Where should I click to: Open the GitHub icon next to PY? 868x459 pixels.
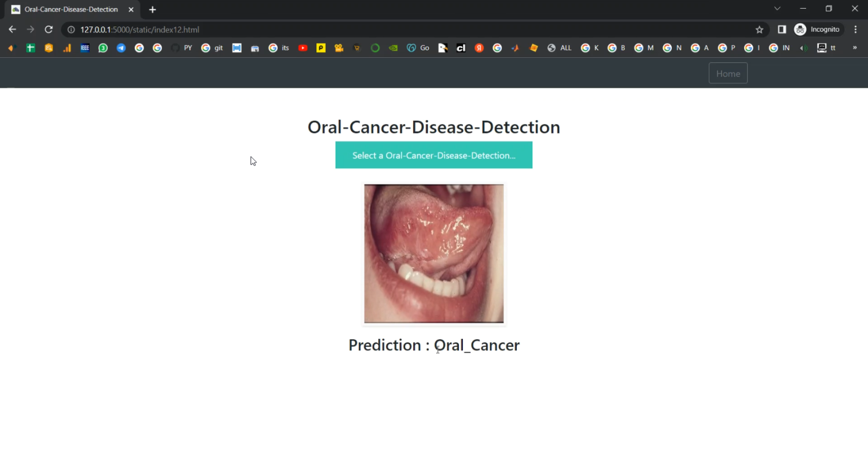tap(175, 48)
